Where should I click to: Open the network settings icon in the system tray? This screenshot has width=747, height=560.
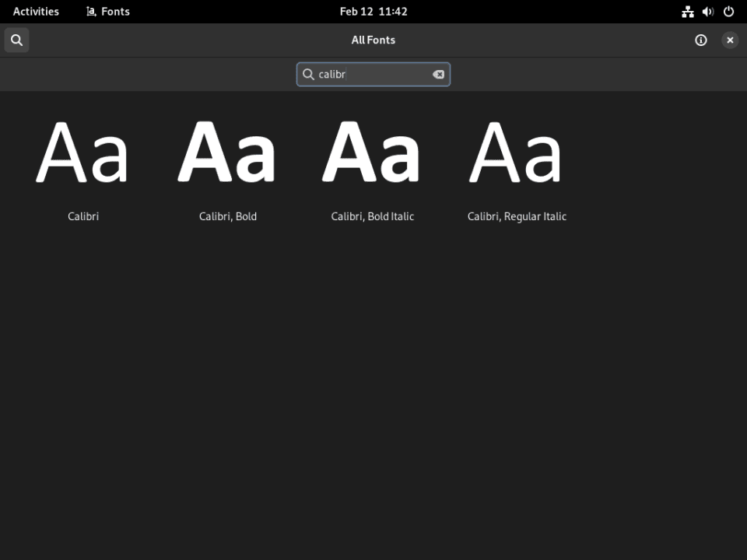tap(687, 11)
